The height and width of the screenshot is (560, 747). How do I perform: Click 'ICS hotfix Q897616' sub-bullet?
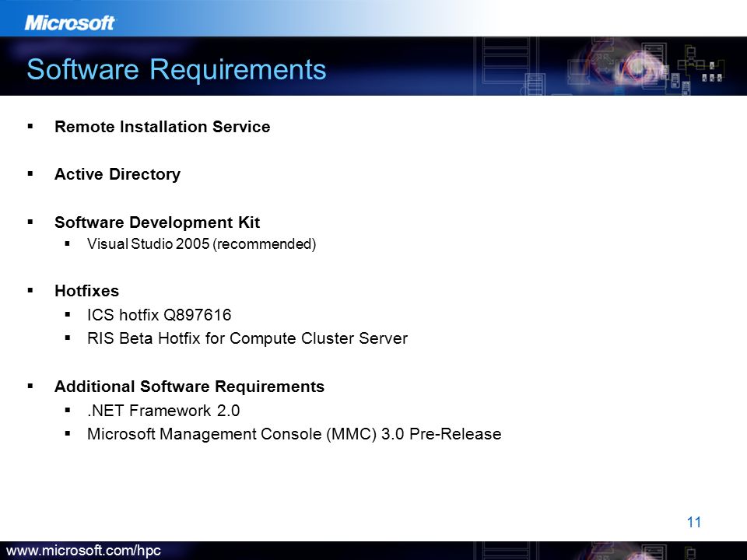[159, 315]
